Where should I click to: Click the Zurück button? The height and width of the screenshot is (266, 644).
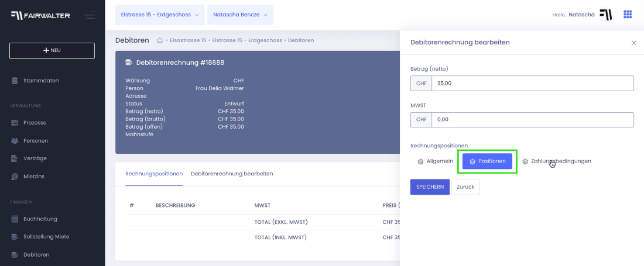(465, 187)
